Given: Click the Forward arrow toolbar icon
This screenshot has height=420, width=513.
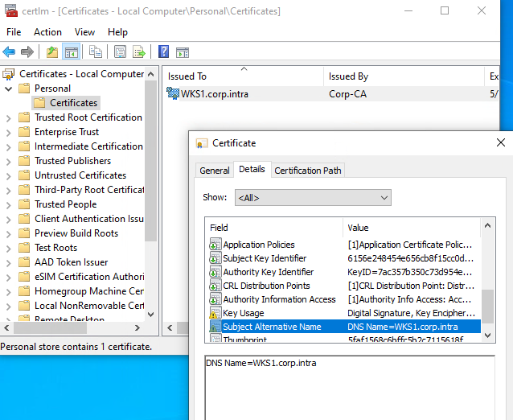Looking at the screenshot, I should point(27,52).
